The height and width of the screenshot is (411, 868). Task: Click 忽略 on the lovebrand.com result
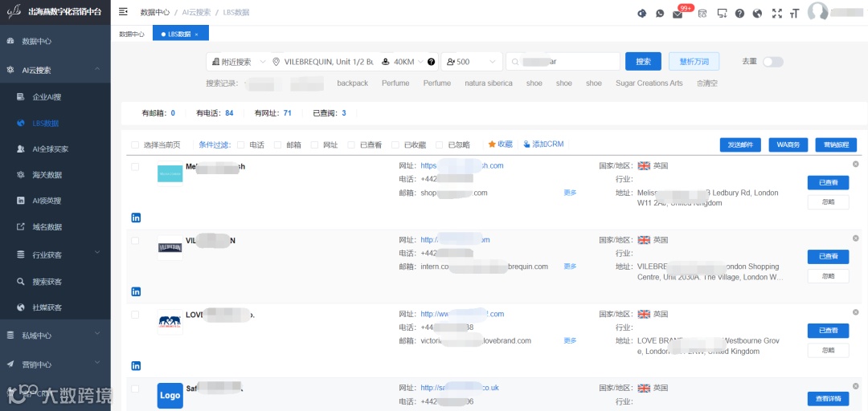tap(828, 350)
